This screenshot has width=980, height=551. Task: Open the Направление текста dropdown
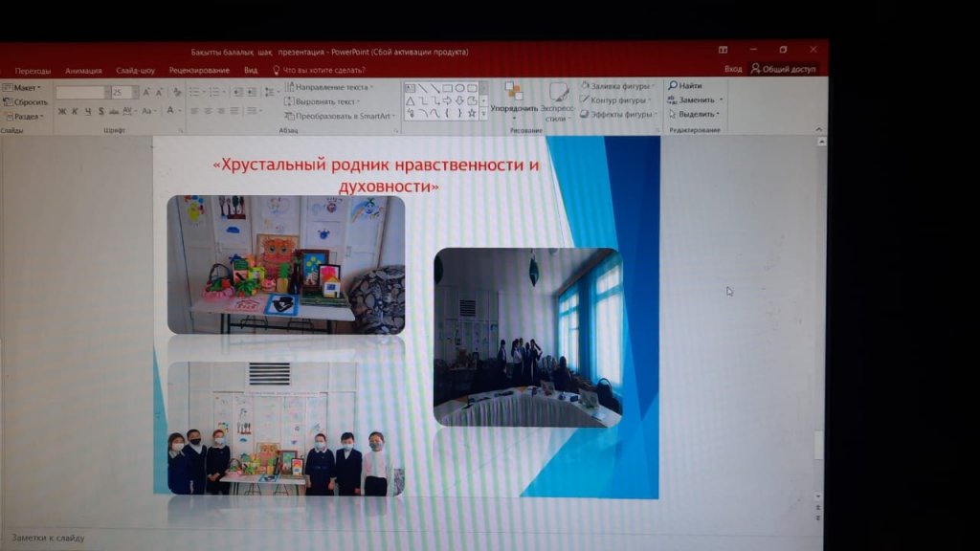point(329,87)
